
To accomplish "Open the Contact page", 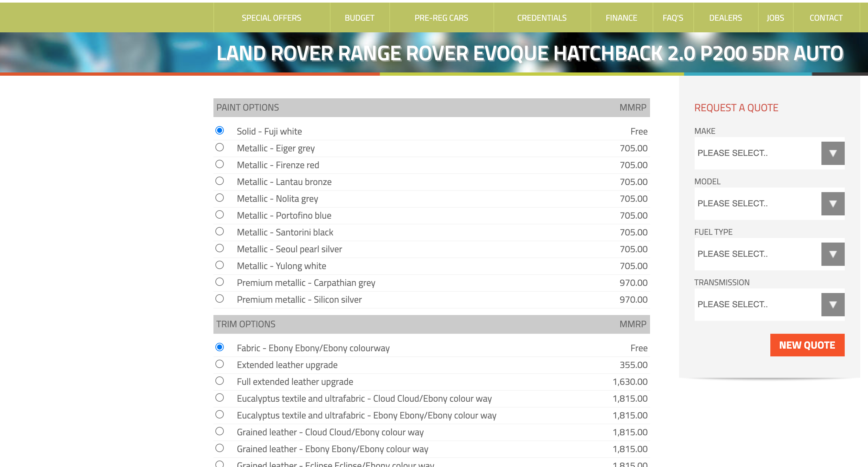I will pyautogui.click(x=826, y=18).
